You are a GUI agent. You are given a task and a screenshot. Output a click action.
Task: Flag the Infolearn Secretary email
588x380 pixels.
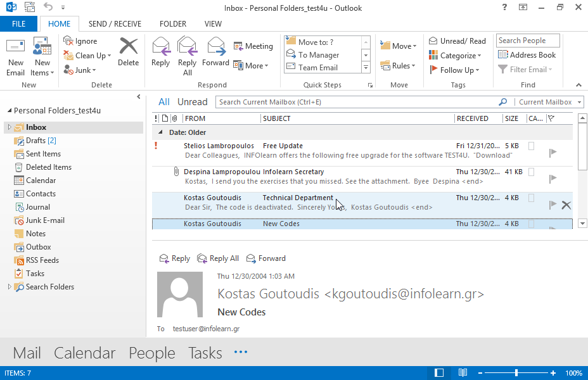click(x=553, y=179)
